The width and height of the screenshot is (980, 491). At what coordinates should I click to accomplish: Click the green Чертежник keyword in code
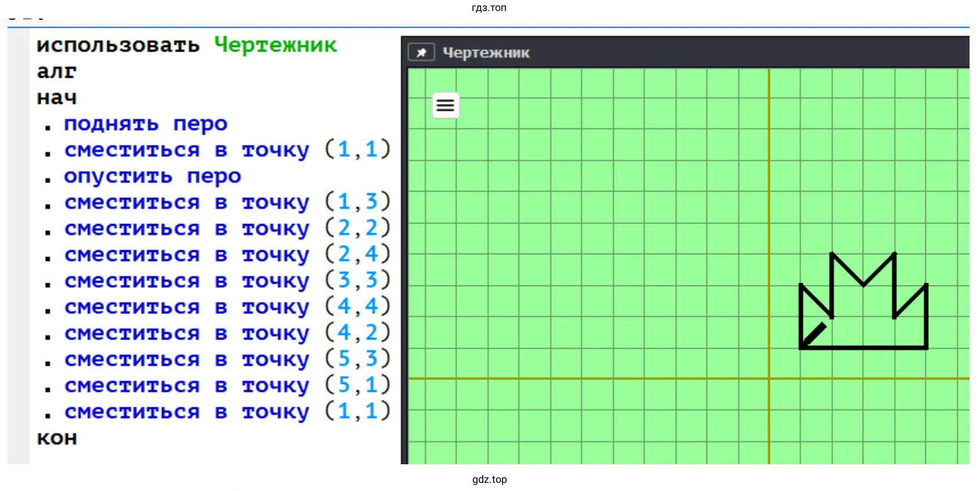[275, 45]
